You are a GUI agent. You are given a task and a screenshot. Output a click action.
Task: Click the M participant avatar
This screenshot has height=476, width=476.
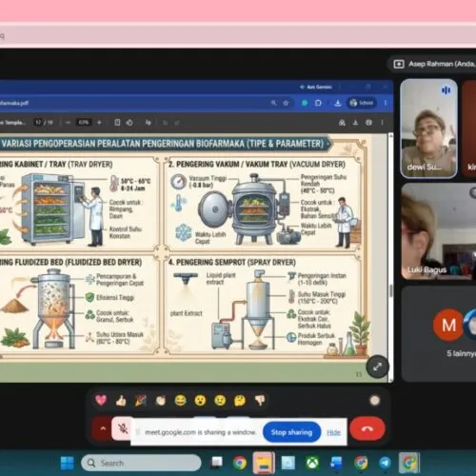[448, 325]
